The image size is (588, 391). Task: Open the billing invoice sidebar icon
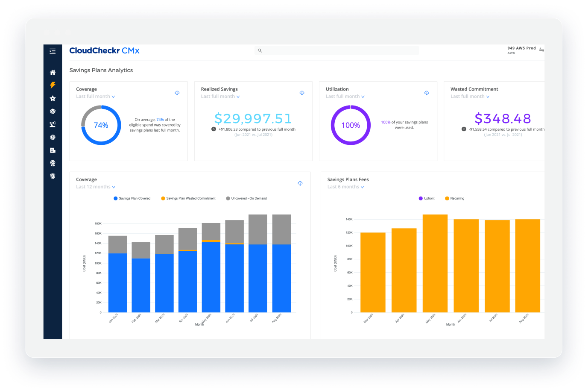pos(53,150)
